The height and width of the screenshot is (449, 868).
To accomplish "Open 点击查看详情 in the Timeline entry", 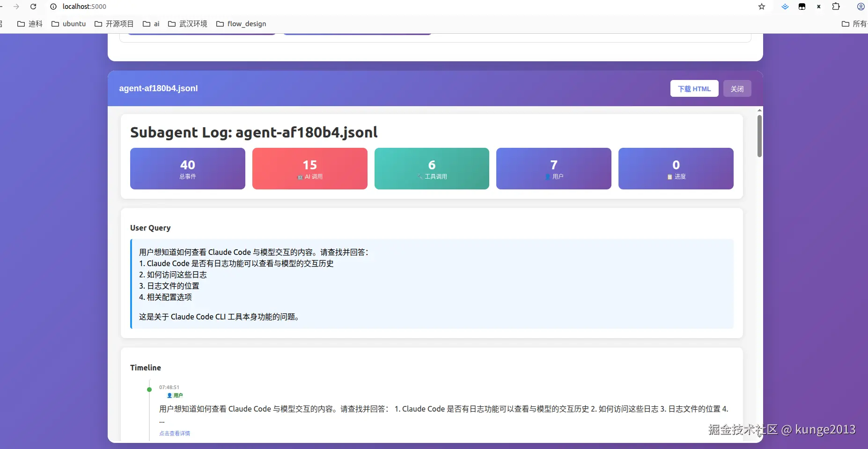I will coord(174,433).
